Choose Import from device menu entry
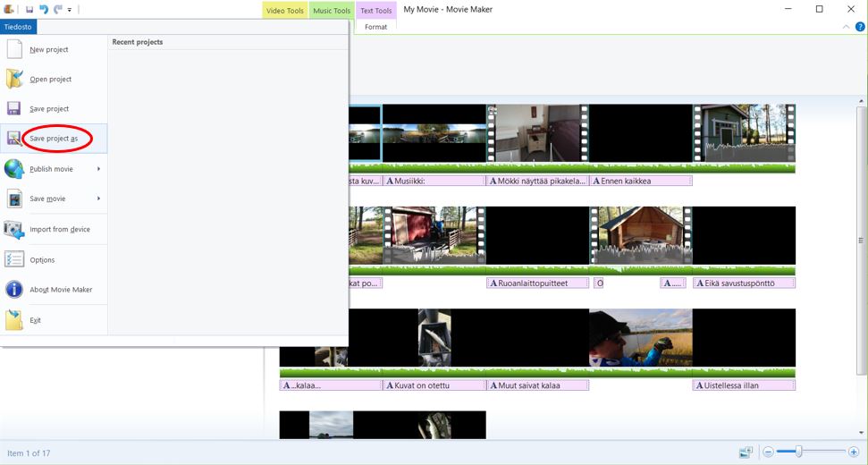This screenshot has width=868, height=465. (x=59, y=229)
